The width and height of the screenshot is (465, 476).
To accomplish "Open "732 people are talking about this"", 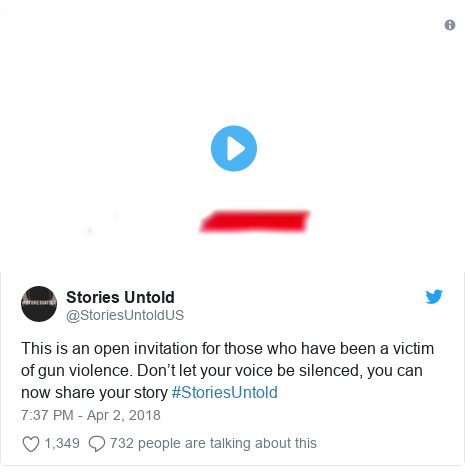I will tap(213, 443).
